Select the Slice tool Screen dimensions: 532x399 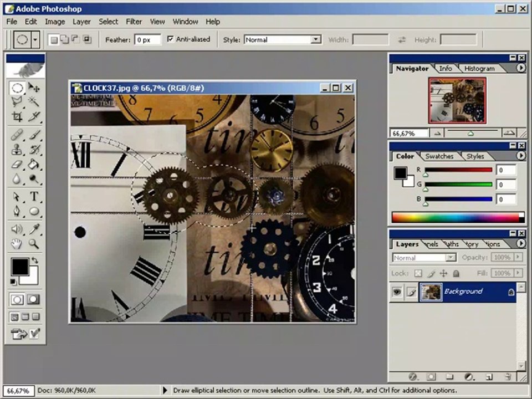34,116
